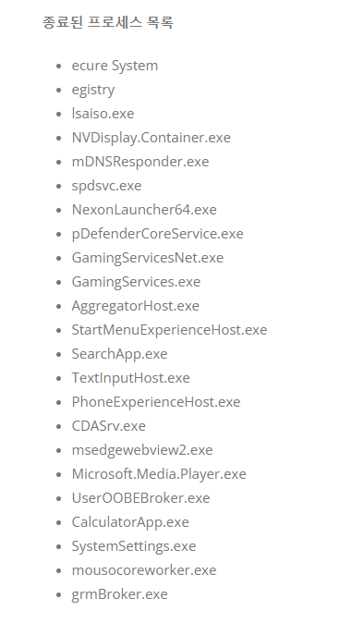
Task: Select the 'ecure System' list entry
Action: [x=115, y=66]
